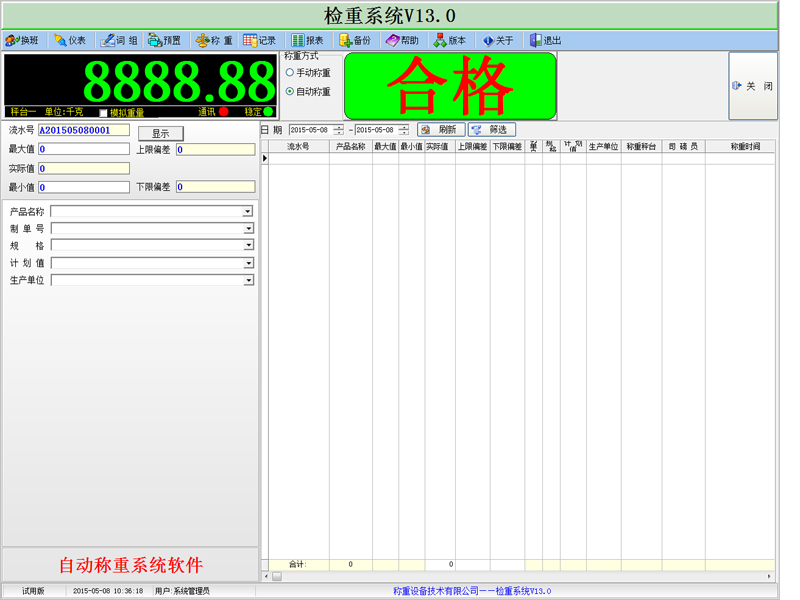Image resolution: width=800 pixels, height=600 pixels.
Task: Open the 记录 records icon
Action: tap(259, 40)
